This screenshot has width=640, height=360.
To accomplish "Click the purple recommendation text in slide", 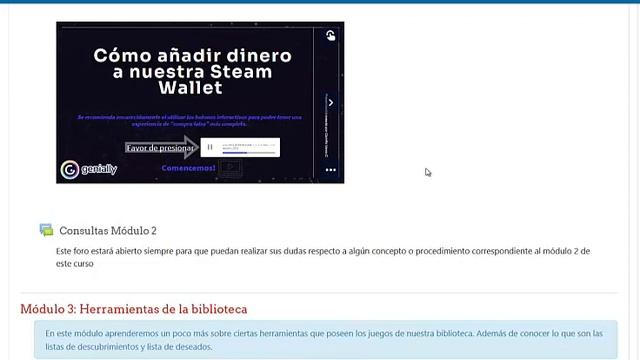I will coord(189,120).
